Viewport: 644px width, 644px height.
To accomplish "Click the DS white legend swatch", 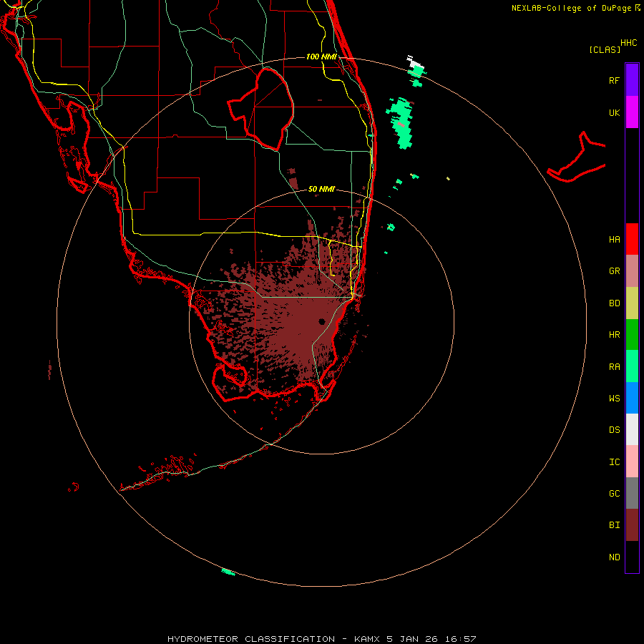I will 632,429.
